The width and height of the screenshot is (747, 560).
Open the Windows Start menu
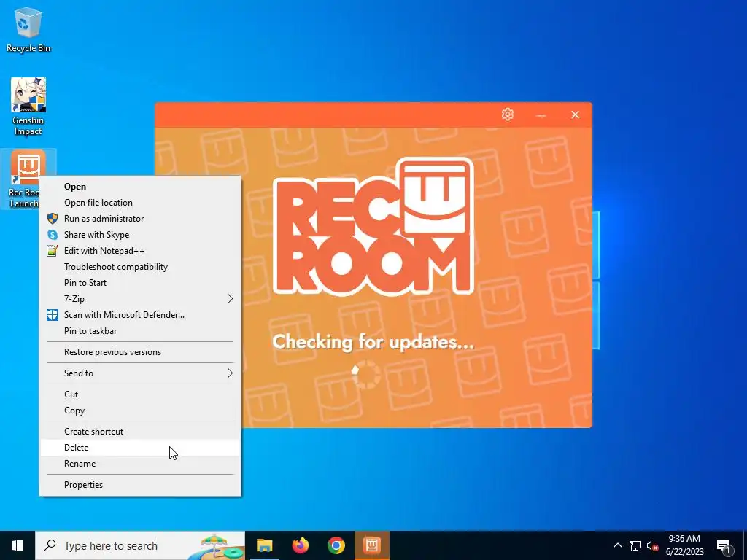coord(18,545)
